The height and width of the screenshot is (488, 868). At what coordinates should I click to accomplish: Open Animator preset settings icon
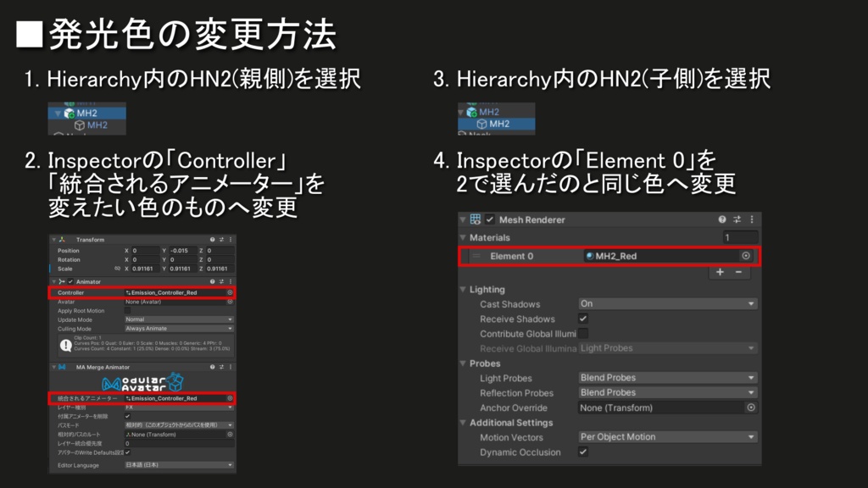(221, 281)
